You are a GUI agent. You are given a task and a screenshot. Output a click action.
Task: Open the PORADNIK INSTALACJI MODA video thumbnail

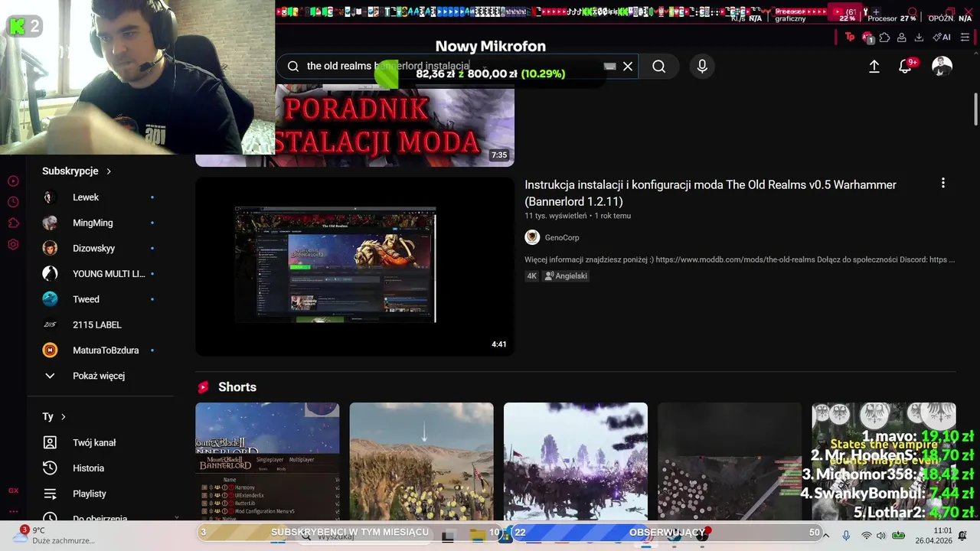pos(394,125)
